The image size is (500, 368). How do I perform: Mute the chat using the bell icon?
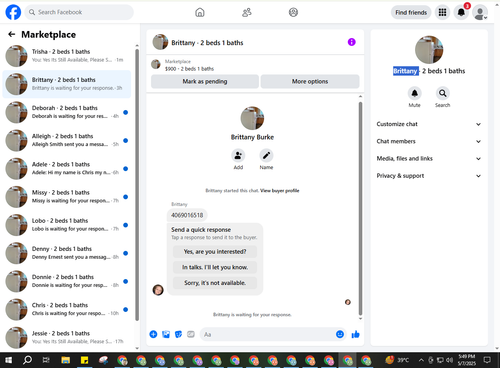click(414, 93)
